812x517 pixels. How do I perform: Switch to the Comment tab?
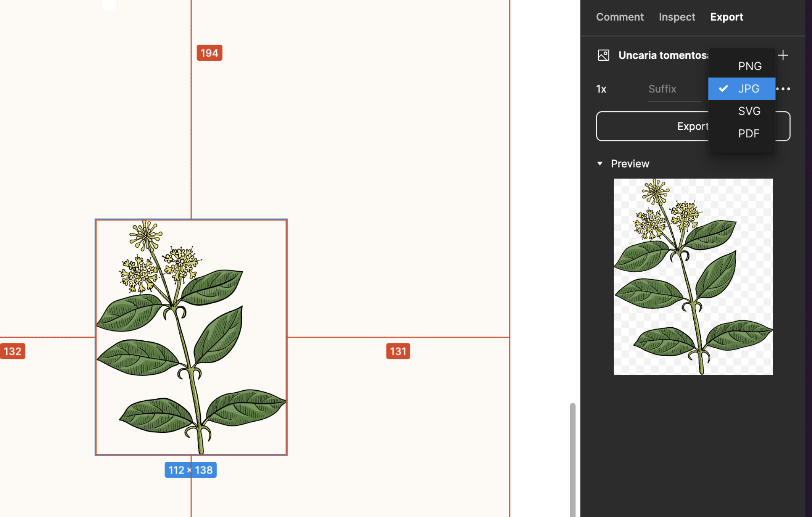(620, 17)
